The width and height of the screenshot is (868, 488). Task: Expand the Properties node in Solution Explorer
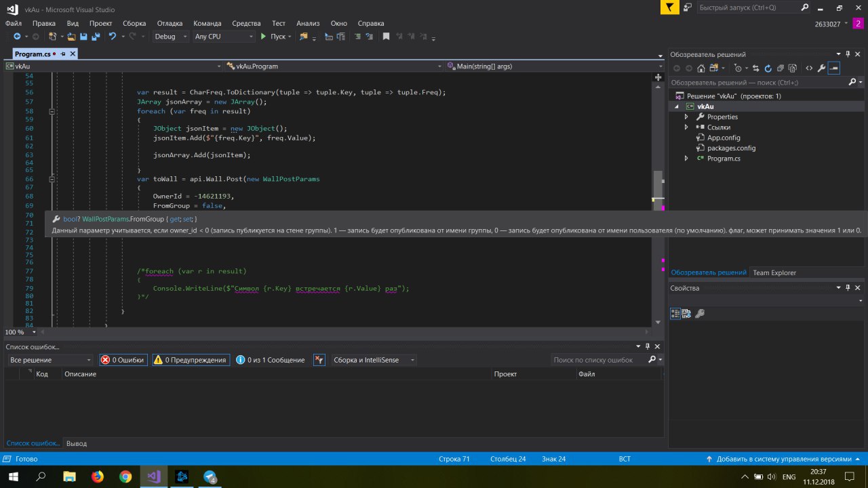pos(686,117)
